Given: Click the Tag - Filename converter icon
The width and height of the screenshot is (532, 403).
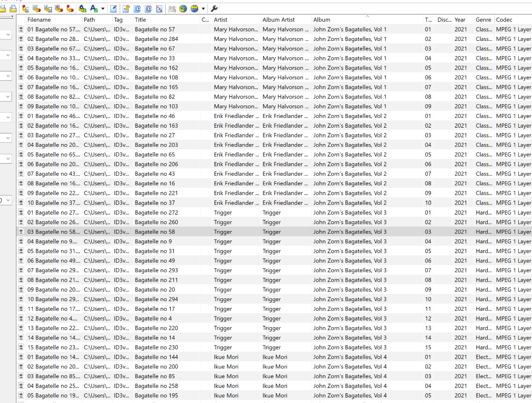Looking at the screenshot, I should pos(26,8).
